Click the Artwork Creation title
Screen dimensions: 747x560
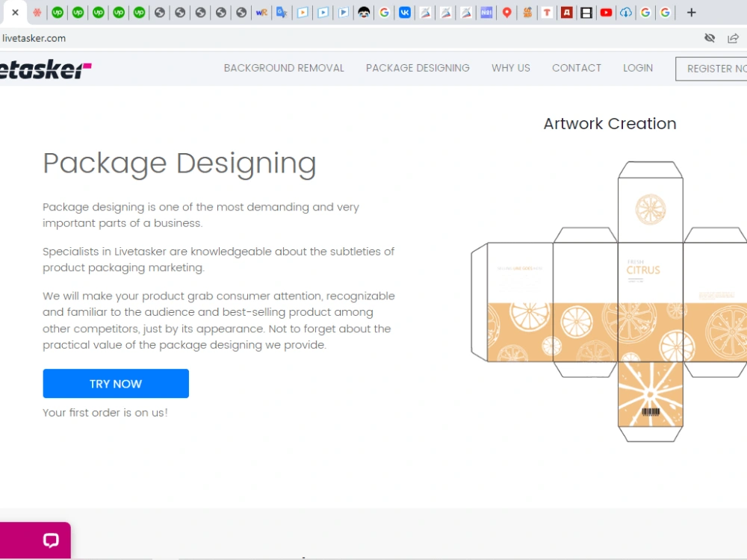click(610, 124)
